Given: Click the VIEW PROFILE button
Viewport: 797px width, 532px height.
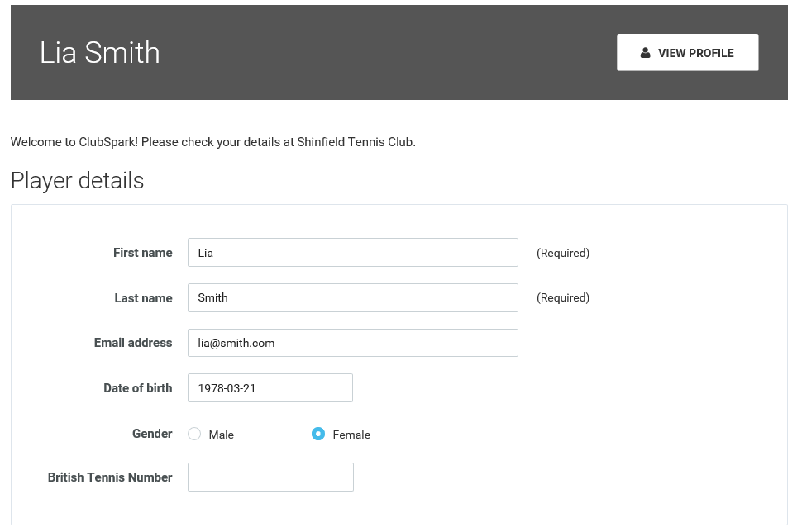Looking at the screenshot, I should coord(687,53).
